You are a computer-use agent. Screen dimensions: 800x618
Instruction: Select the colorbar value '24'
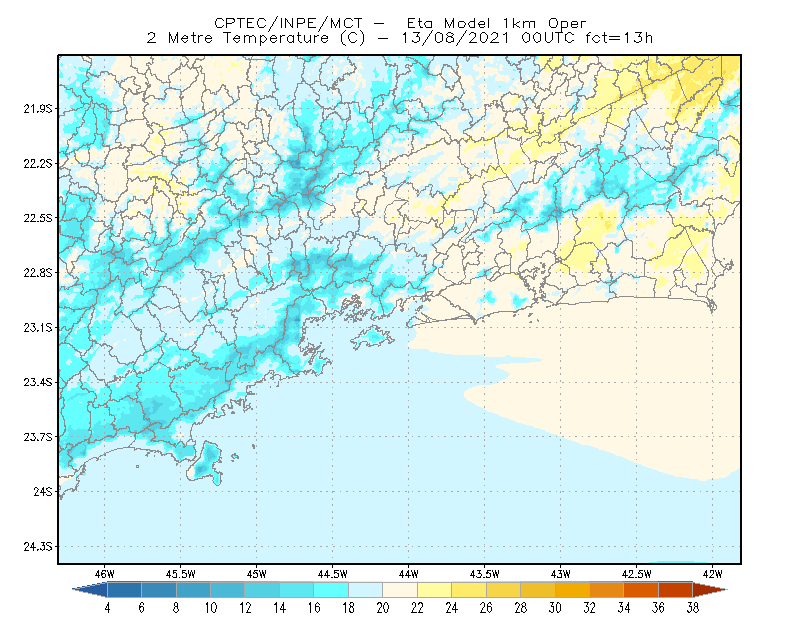(x=452, y=608)
